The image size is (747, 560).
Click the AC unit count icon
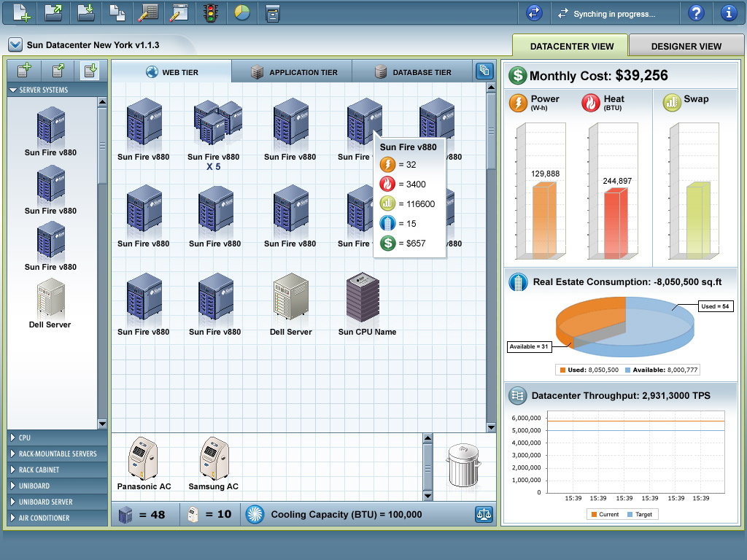tap(193, 515)
